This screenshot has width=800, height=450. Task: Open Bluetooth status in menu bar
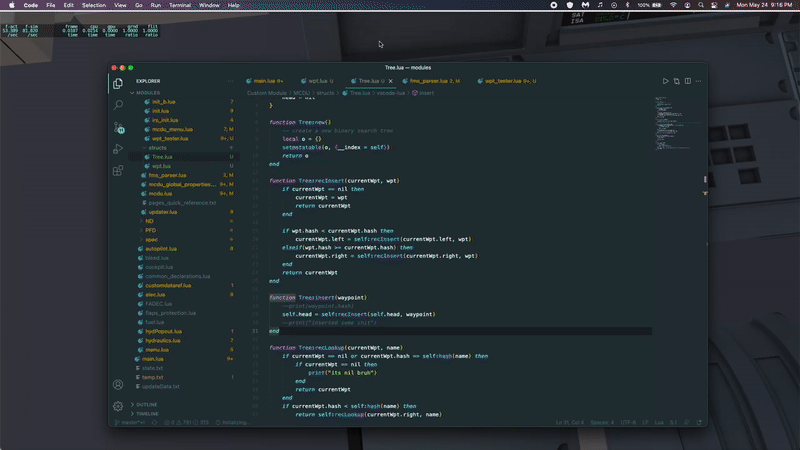pos(628,5)
